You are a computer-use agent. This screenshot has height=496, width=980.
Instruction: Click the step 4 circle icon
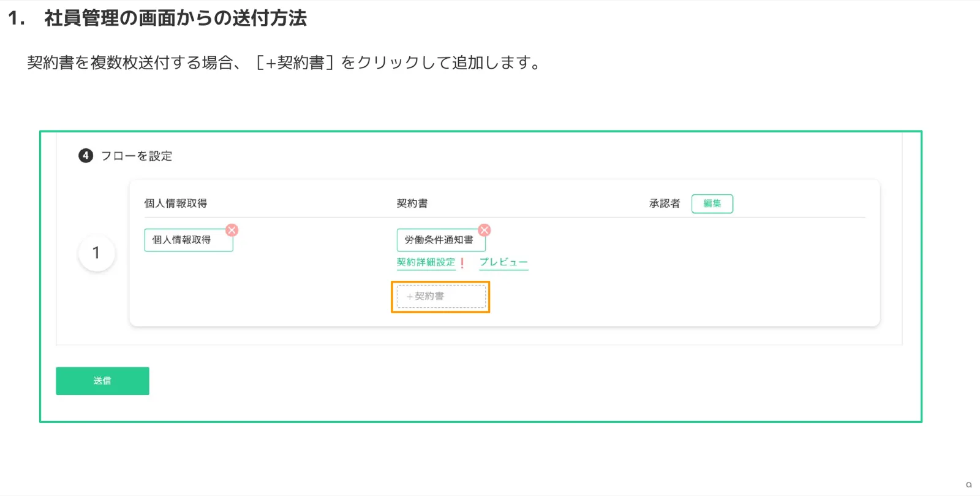tap(86, 156)
